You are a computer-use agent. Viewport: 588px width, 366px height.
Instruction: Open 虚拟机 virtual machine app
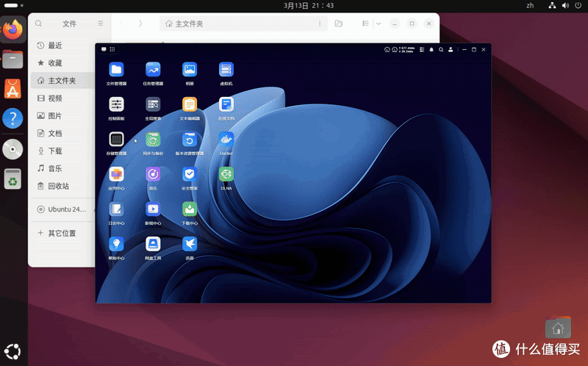(226, 69)
